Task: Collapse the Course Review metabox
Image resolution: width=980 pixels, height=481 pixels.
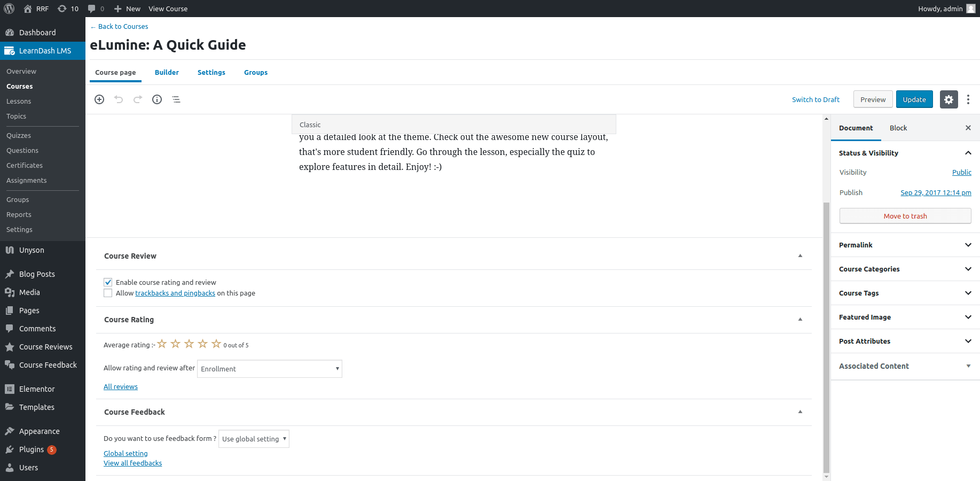Action: click(800, 256)
